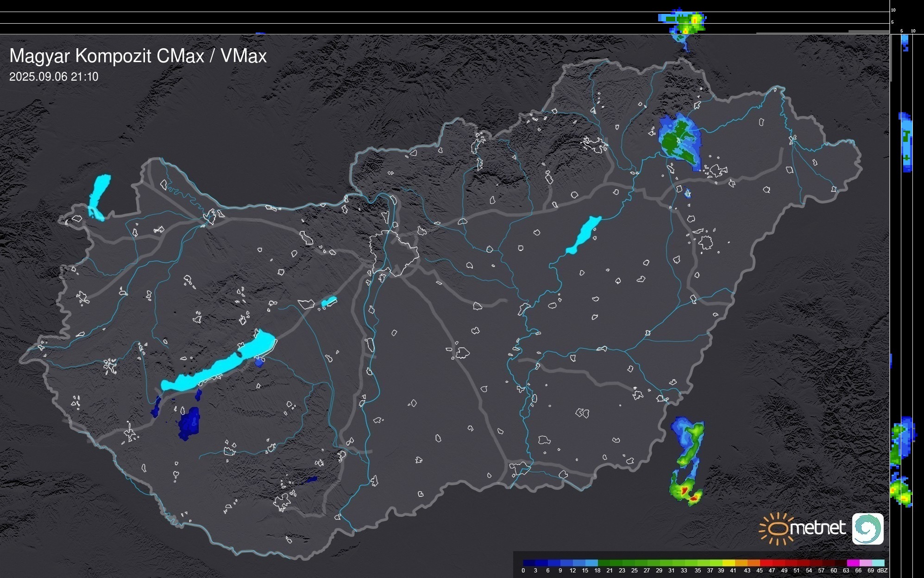Viewport: 924px width, 578px height.
Task: Click the metnet sun logo
Action: pos(778,528)
